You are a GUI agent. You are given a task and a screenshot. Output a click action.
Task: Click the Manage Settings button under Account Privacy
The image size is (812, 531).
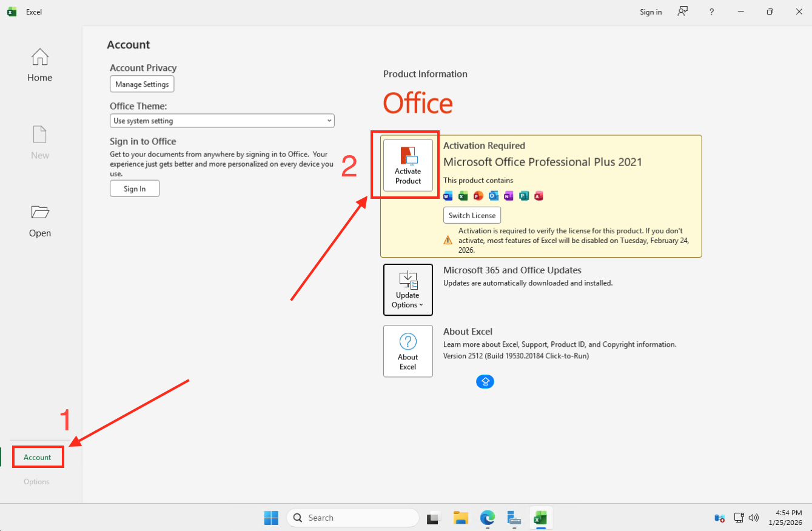[x=141, y=84]
